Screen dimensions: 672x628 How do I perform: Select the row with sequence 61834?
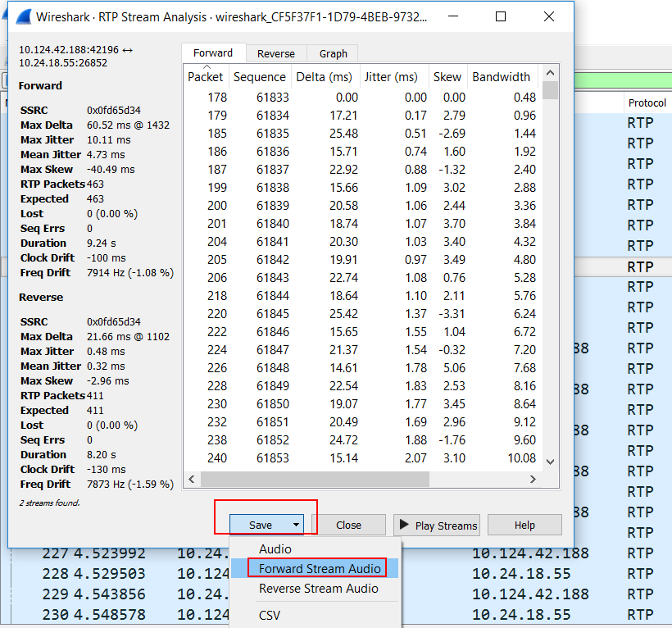[x=362, y=116]
